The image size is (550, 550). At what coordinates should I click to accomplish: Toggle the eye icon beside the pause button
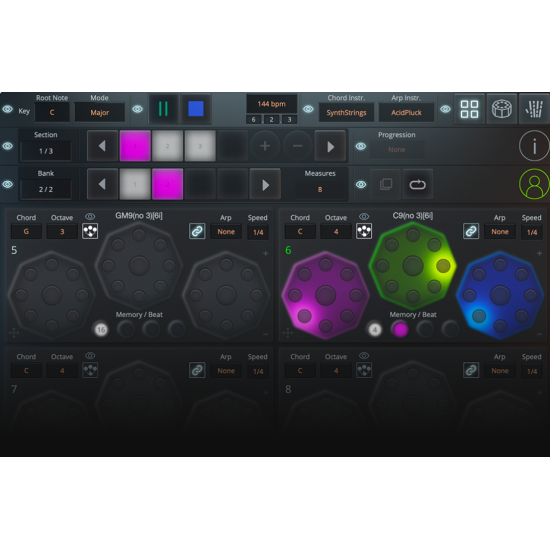(x=138, y=109)
